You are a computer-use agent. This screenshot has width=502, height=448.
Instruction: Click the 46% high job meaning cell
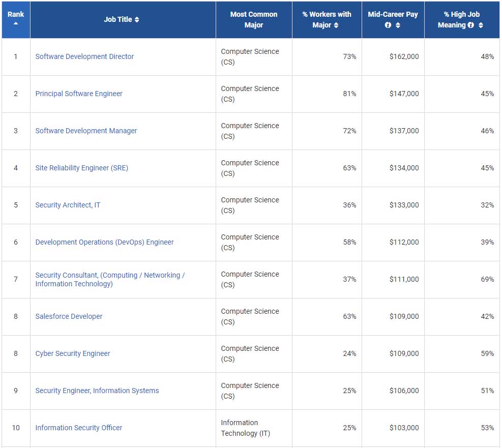point(462,131)
